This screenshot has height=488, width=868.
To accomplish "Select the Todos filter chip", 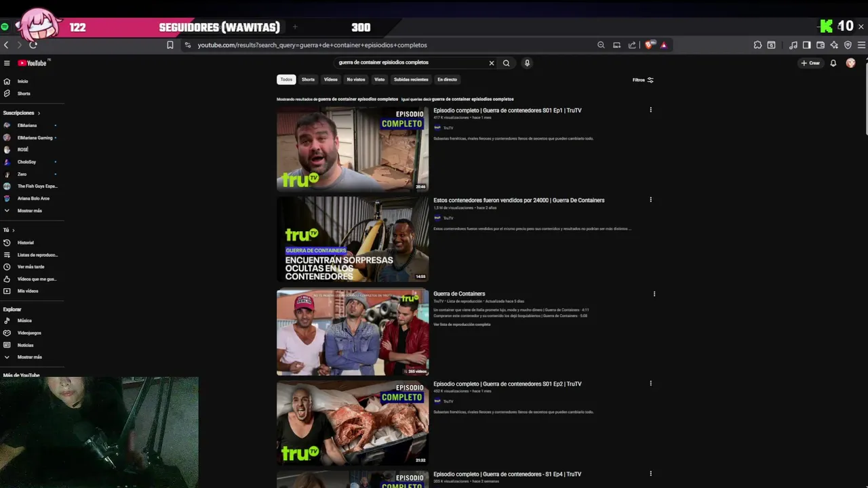I will click(286, 79).
